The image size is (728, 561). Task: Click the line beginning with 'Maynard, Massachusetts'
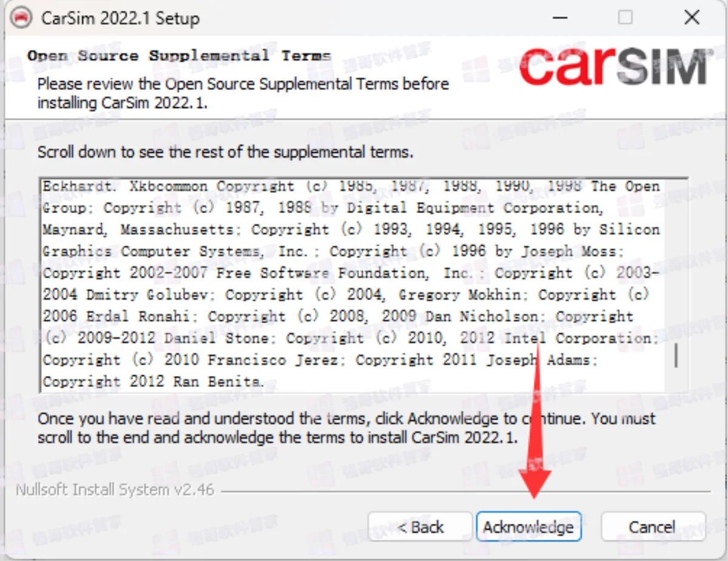click(351, 229)
